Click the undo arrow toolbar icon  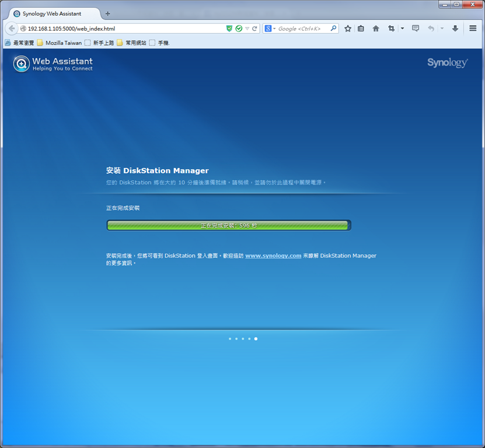click(431, 29)
